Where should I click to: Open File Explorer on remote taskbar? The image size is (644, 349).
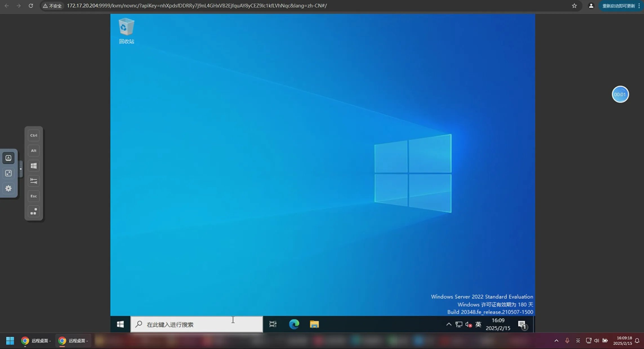coord(314,324)
